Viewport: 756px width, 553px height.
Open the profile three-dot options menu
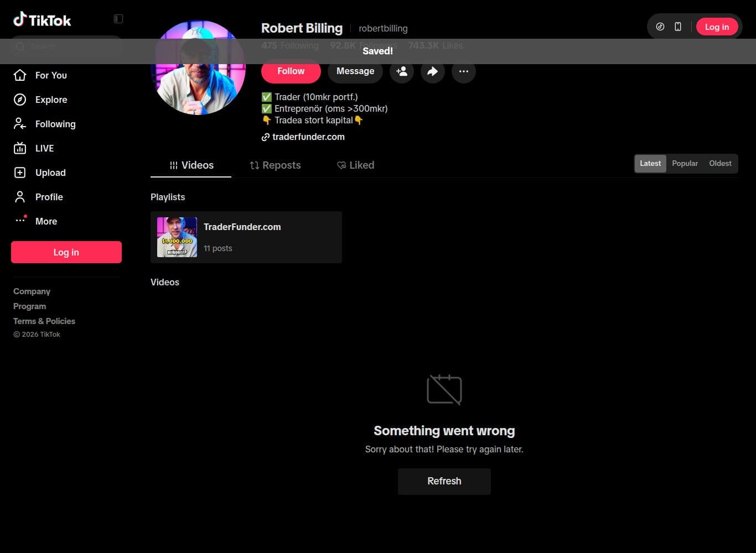[464, 71]
